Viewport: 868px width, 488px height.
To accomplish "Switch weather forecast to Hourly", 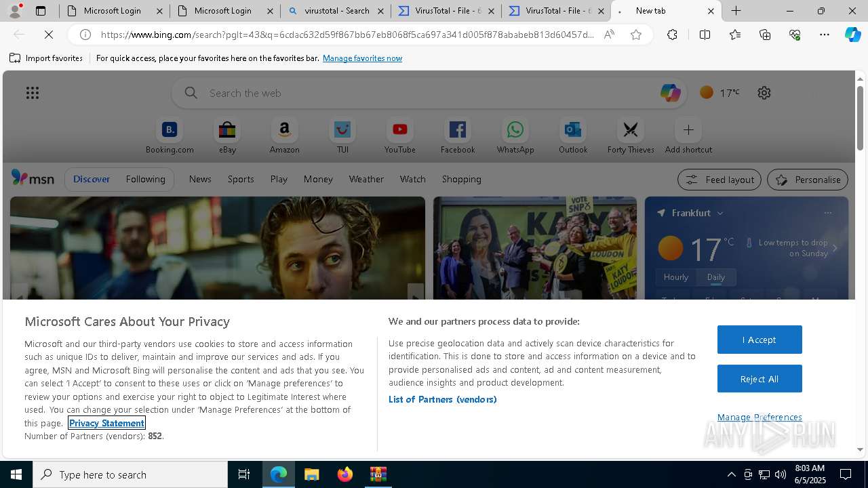I will (676, 277).
